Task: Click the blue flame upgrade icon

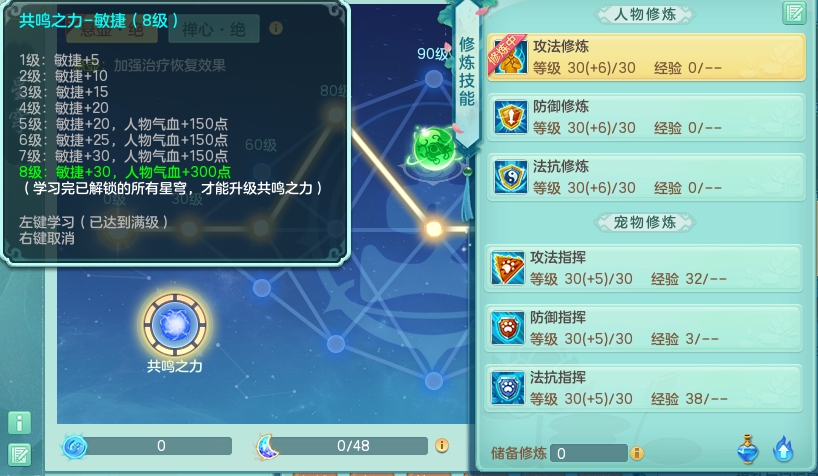Action: (783, 449)
